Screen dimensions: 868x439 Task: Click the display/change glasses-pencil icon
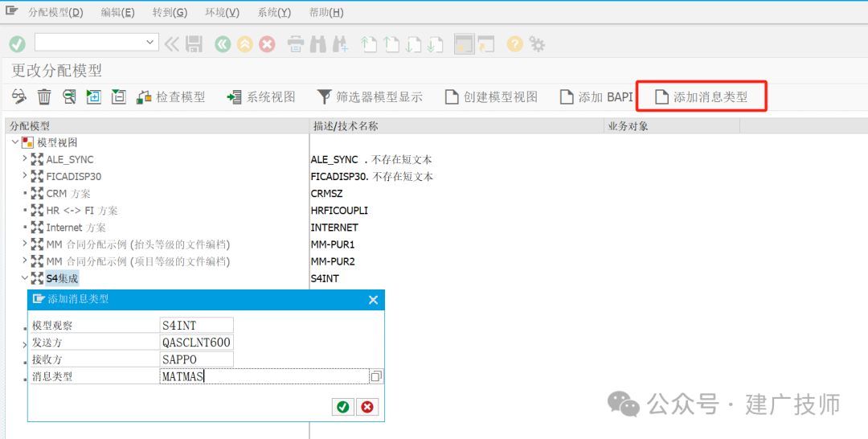[x=18, y=96]
